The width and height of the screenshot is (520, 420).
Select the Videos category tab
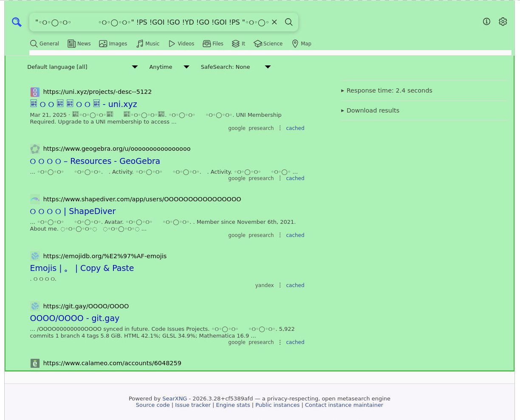click(x=181, y=44)
